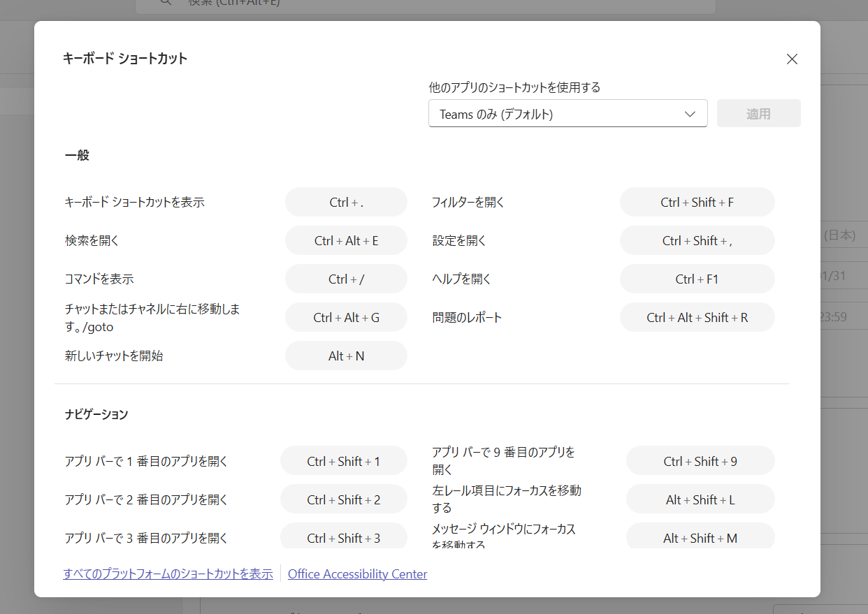Close the keyboard shortcuts dialog

point(792,59)
